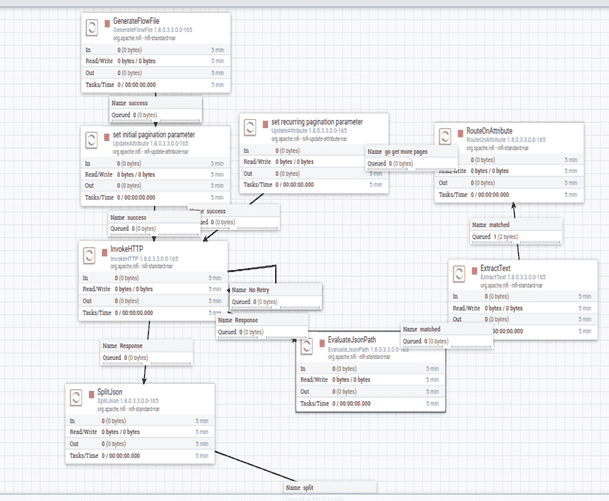Click the EvaluateJsonPath processor icon

point(311,346)
